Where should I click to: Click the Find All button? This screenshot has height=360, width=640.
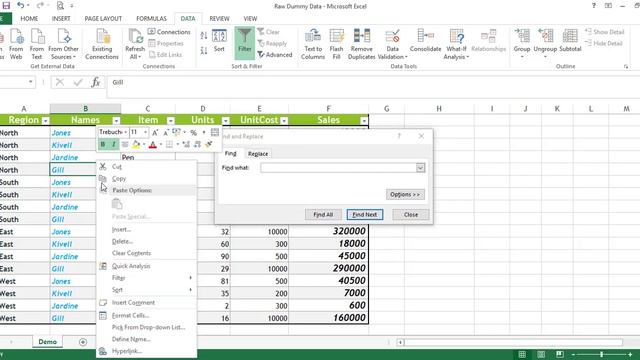coord(323,215)
